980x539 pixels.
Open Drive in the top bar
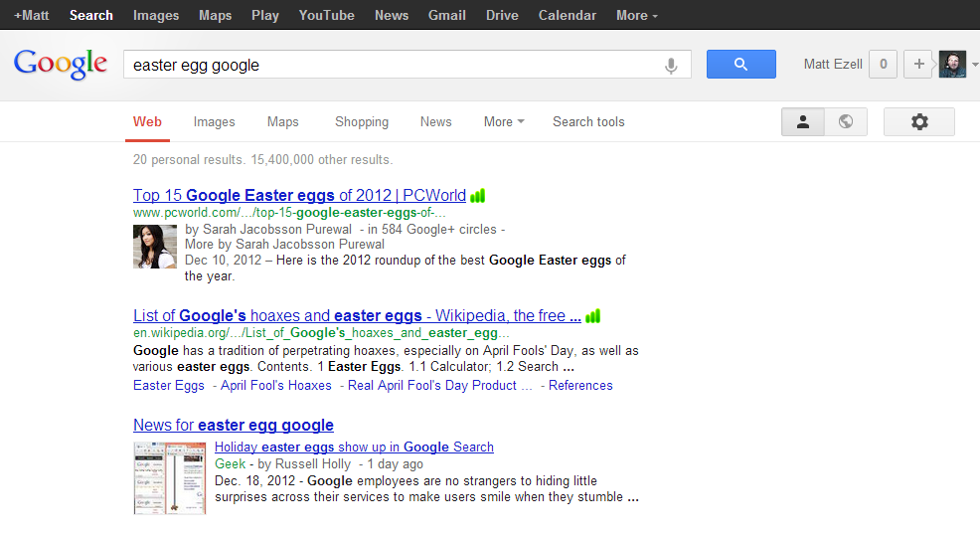pos(502,15)
